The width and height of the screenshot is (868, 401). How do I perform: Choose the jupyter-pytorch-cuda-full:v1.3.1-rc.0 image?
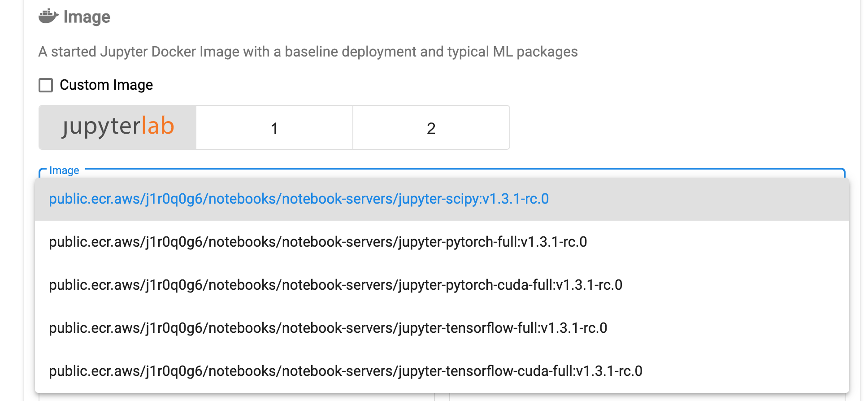[442, 285]
